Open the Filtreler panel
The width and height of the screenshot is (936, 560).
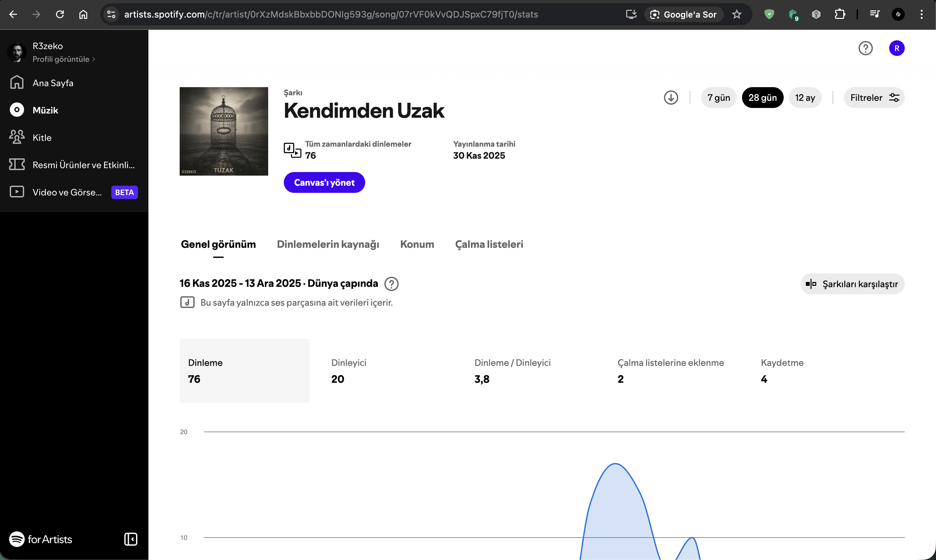pos(874,97)
